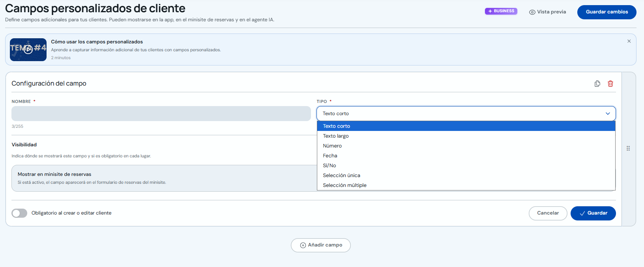Image resolution: width=644 pixels, height=267 pixels.
Task: Grab the field reorder drag handle
Action: [628, 149]
